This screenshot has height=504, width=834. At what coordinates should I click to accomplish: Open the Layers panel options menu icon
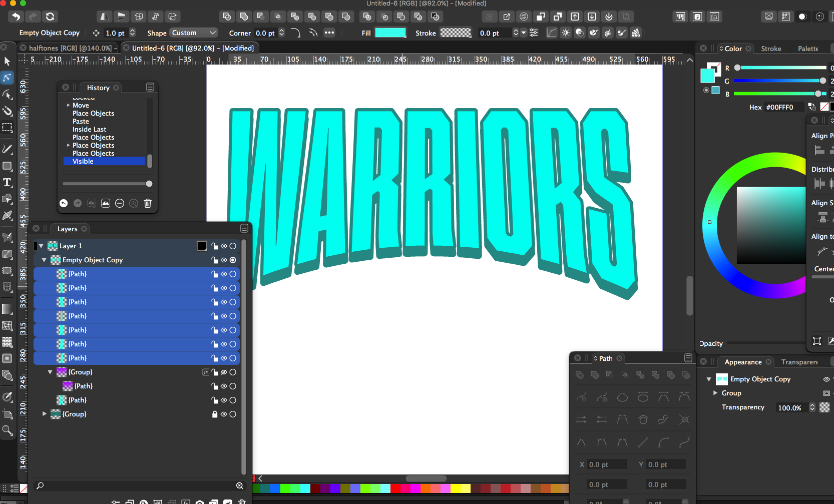coord(244,228)
